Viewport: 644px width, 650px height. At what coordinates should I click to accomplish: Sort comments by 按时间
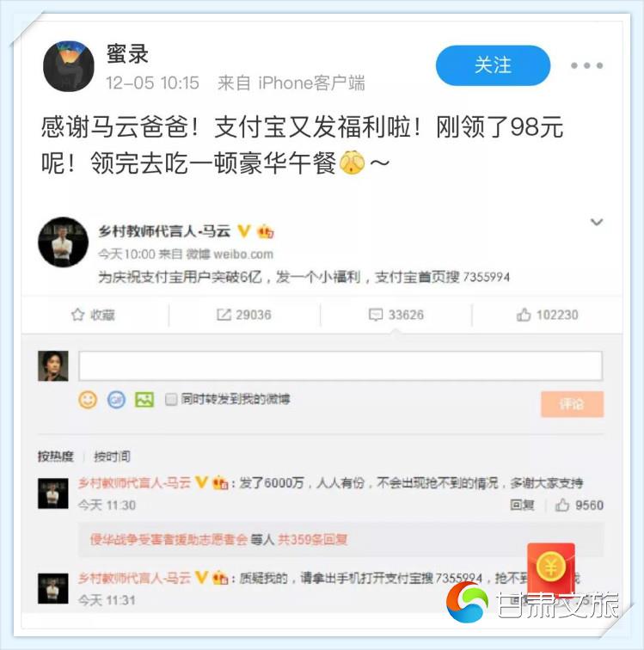click(x=112, y=457)
